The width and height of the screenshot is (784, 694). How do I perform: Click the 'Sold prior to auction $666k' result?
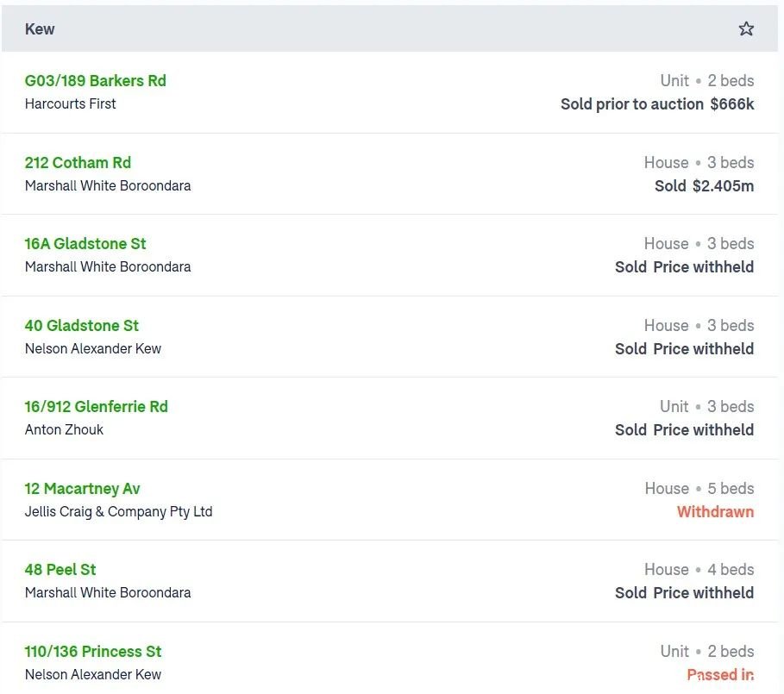(656, 104)
